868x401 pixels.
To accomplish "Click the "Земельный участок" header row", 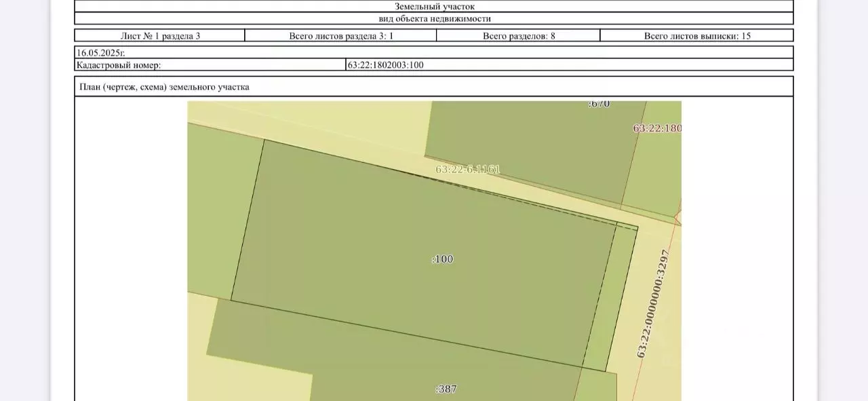I will click(x=434, y=6).
